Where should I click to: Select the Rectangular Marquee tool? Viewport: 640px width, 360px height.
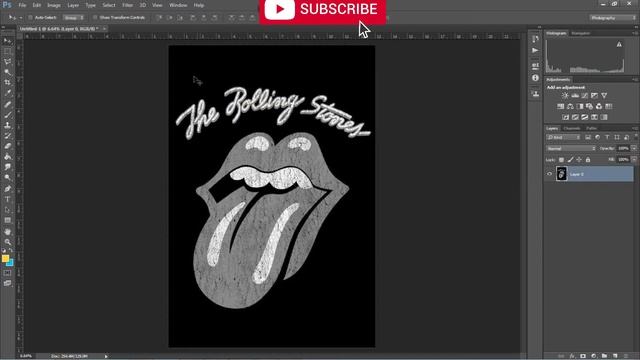point(7,51)
